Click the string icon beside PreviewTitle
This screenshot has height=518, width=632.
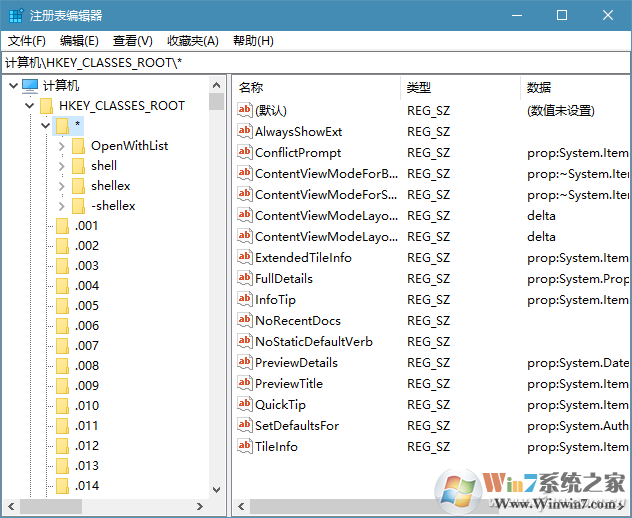(x=245, y=383)
